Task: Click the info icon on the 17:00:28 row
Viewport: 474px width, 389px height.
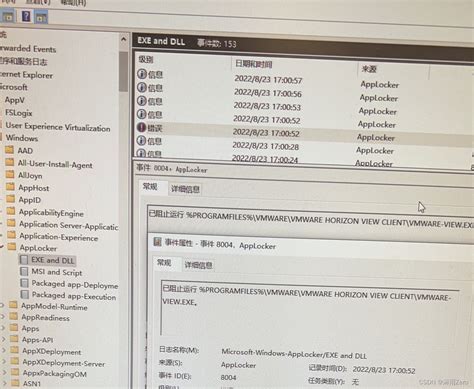Action: click(141, 140)
